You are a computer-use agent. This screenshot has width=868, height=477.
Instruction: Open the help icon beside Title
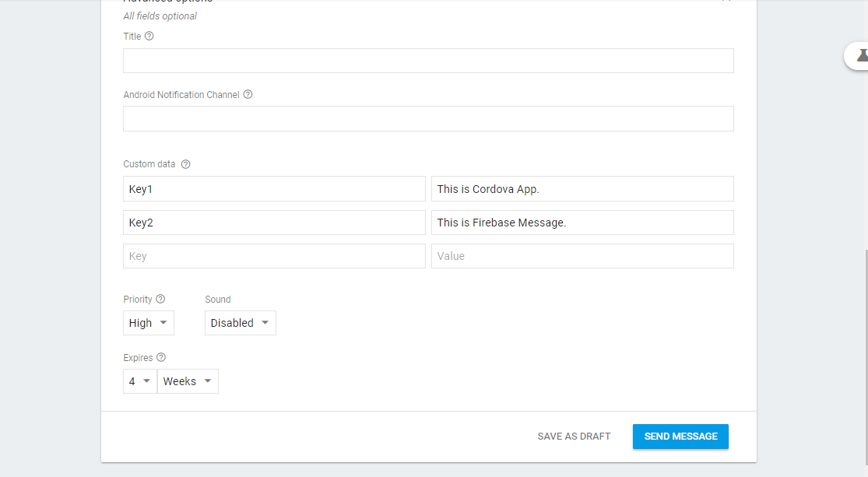149,36
